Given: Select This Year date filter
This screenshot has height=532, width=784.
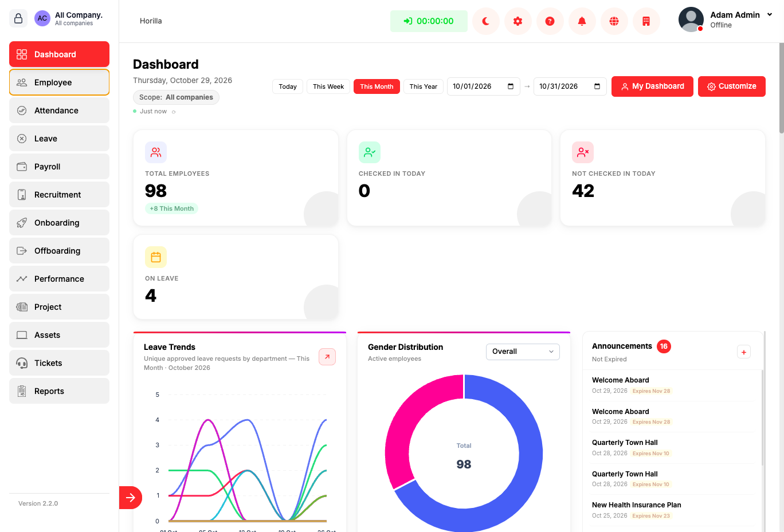Looking at the screenshot, I should coord(424,86).
